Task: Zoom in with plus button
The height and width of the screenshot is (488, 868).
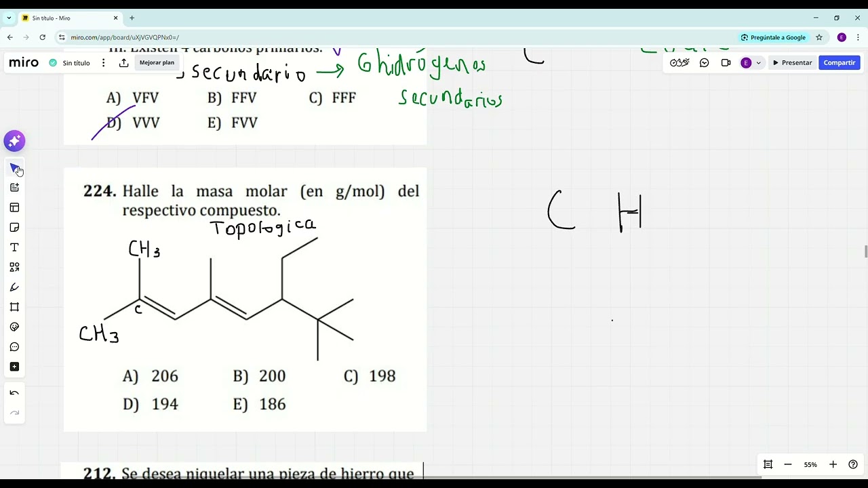Action: coord(833,464)
